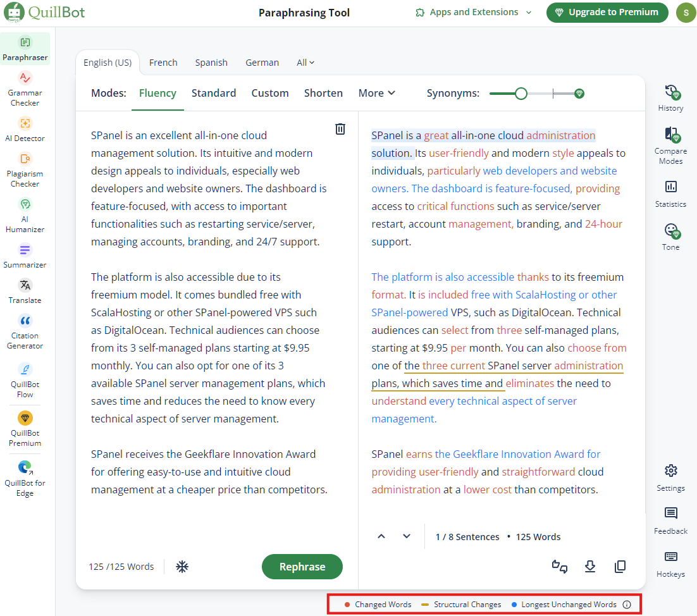Open Settings in right sidebar

(671, 478)
